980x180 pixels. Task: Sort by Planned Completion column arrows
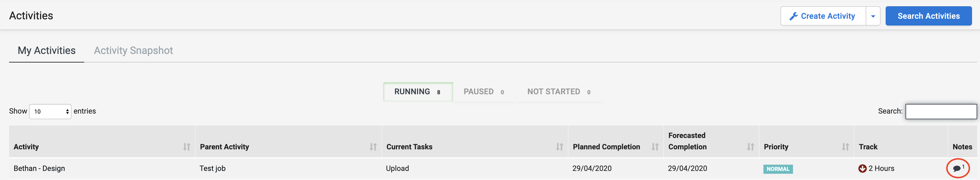(x=655, y=147)
